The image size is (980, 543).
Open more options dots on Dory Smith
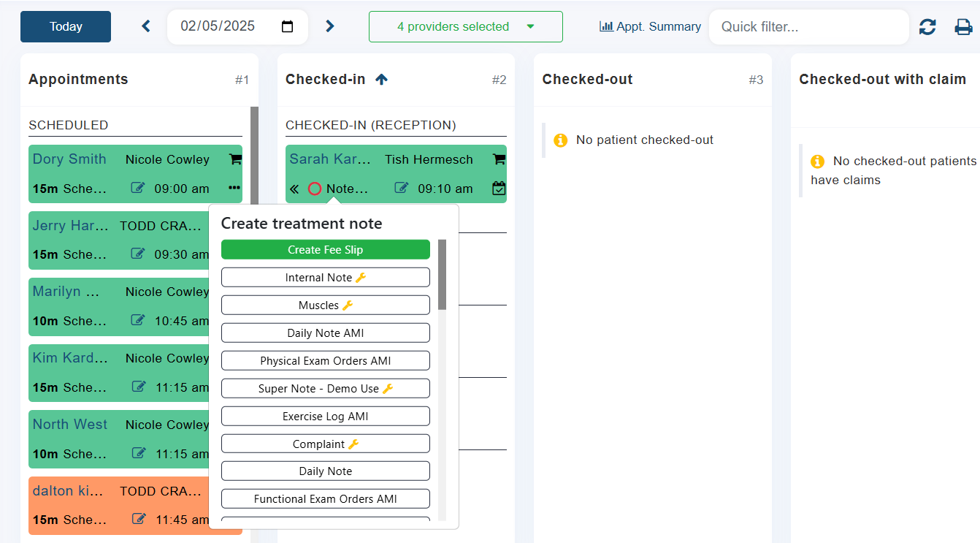point(234,188)
